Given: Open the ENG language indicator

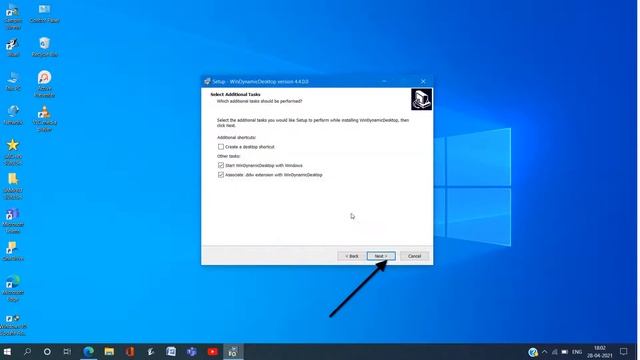Looking at the screenshot, I should (x=577, y=352).
